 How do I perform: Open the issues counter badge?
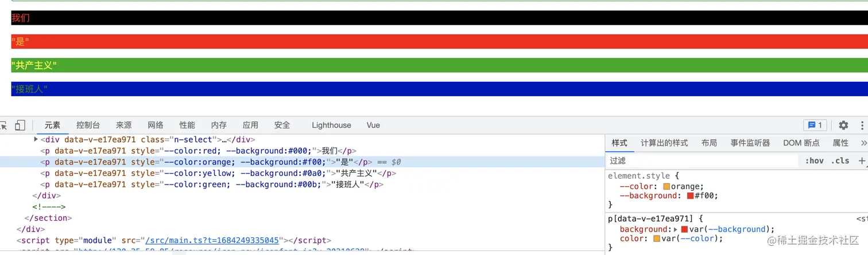[815, 125]
